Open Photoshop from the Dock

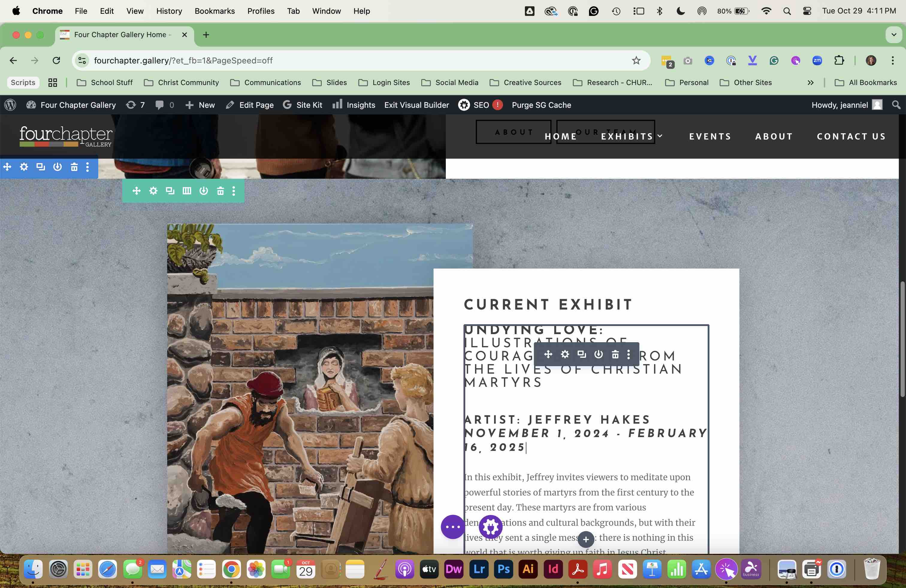504,569
